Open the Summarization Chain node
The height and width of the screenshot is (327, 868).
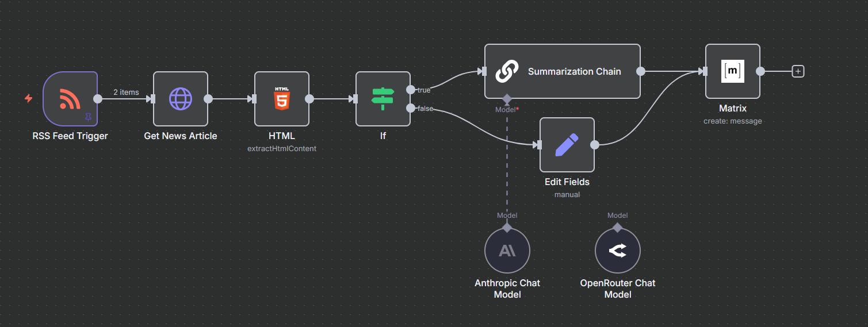point(562,72)
